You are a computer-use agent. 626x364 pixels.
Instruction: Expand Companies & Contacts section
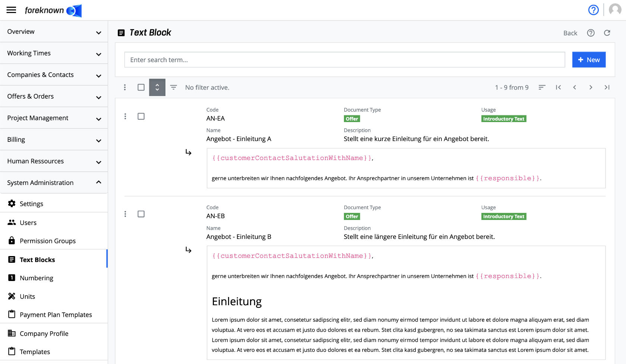click(x=54, y=75)
